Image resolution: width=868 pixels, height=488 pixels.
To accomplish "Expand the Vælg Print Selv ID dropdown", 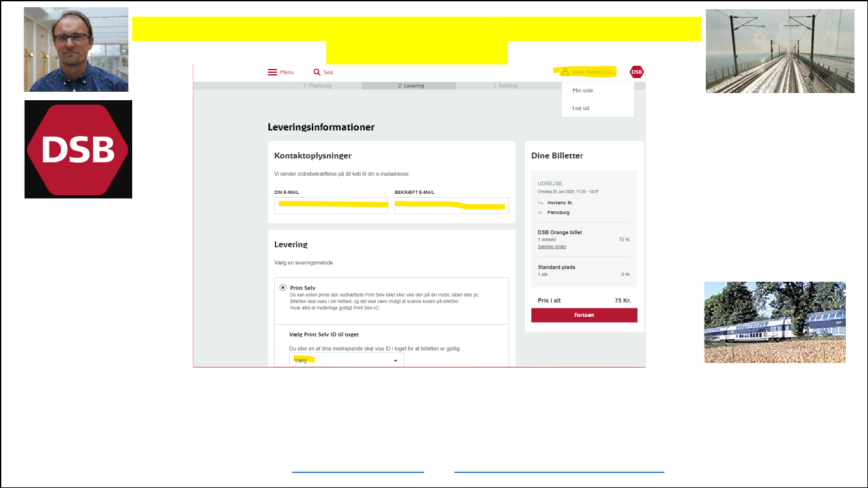I will pyautogui.click(x=346, y=360).
